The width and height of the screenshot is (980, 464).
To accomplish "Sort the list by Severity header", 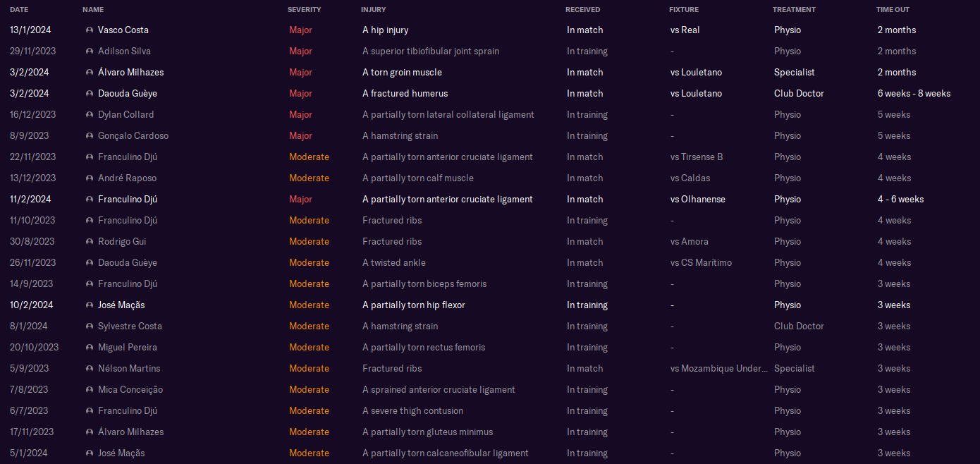I will (x=304, y=10).
